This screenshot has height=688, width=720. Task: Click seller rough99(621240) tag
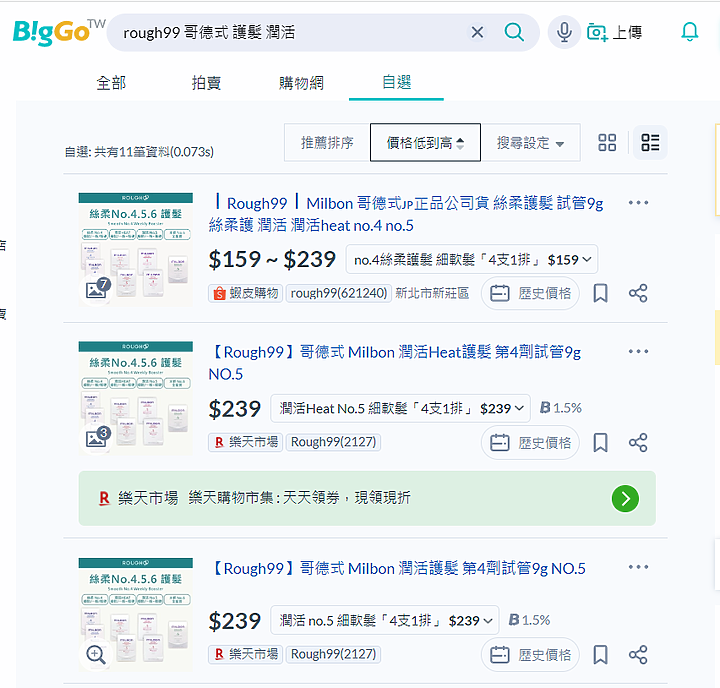point(338,293)
